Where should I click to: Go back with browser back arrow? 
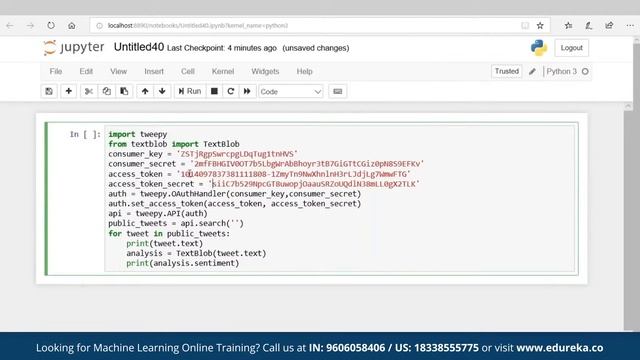click(10, 26)
